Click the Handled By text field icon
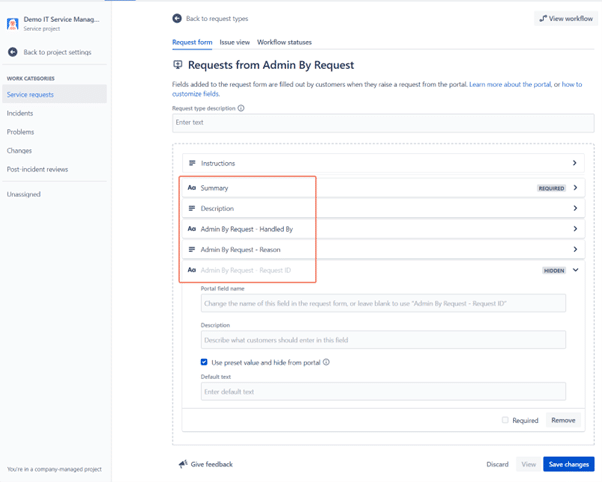 coord(192,229)
